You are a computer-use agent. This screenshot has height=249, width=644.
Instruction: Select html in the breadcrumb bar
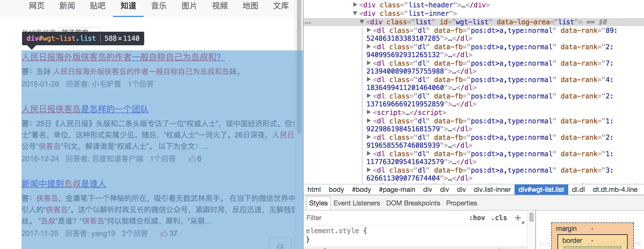314,190
